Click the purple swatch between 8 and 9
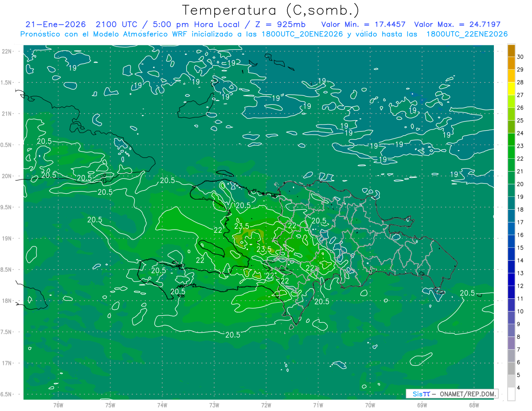The height and width of the screenshot is (411, 532). click(x=511, y=330)
